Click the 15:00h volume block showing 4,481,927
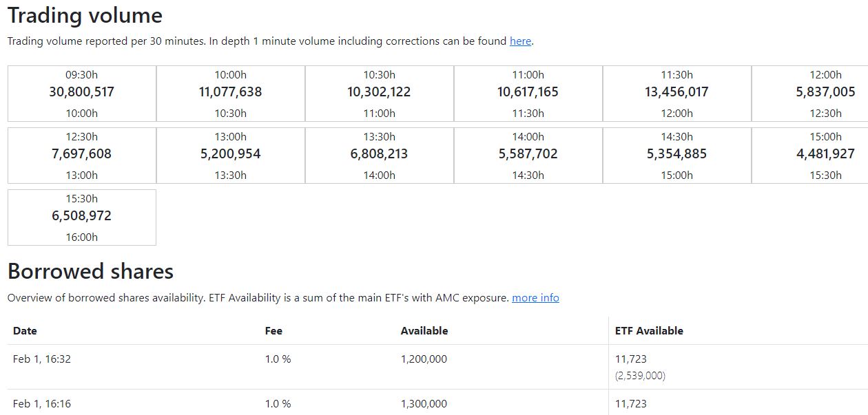This screenshot has height=415, width=868. (825, 153)
